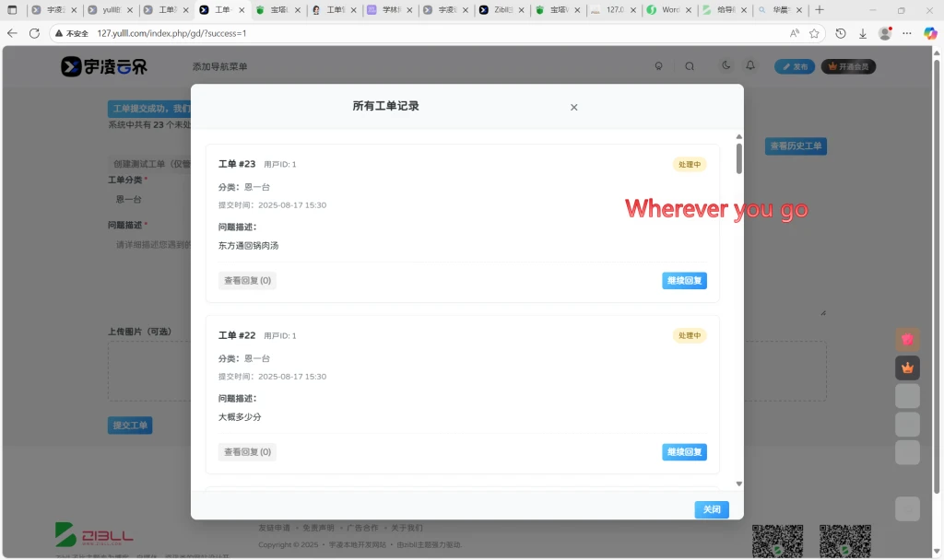This screenshot has height=560, width=944.
Task: Click the 宇凌云朵 site logo
Action: (101, 65)
